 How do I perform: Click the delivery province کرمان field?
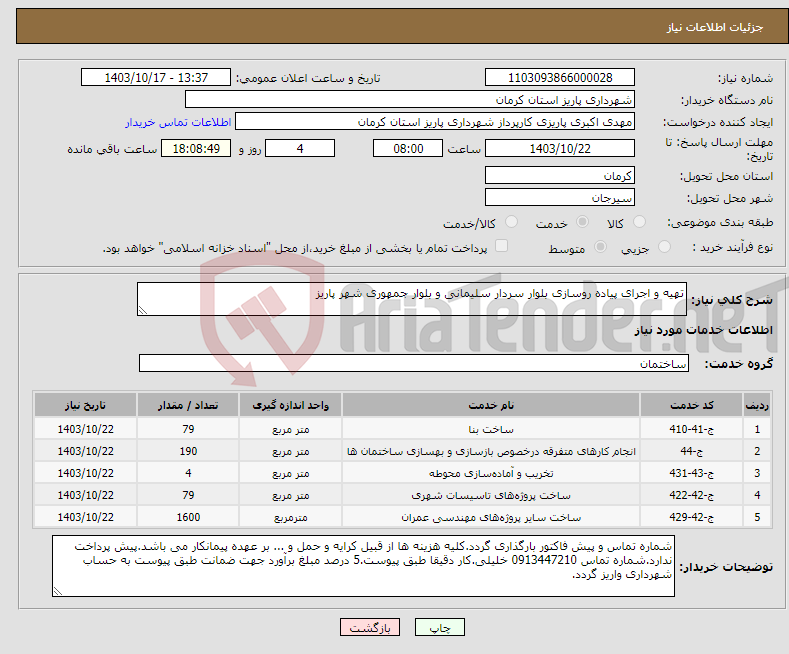[560, 176]
